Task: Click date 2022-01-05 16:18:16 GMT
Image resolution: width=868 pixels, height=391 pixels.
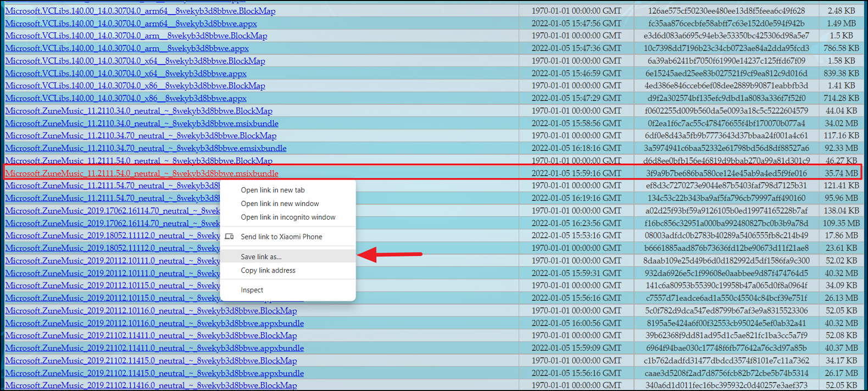Action: pos(576,148)
